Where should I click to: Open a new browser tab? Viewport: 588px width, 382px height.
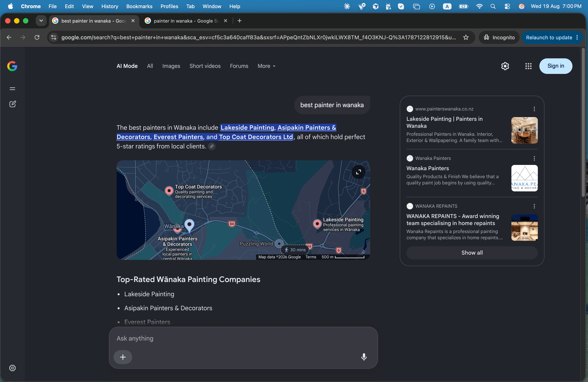[x=239, y=21]
